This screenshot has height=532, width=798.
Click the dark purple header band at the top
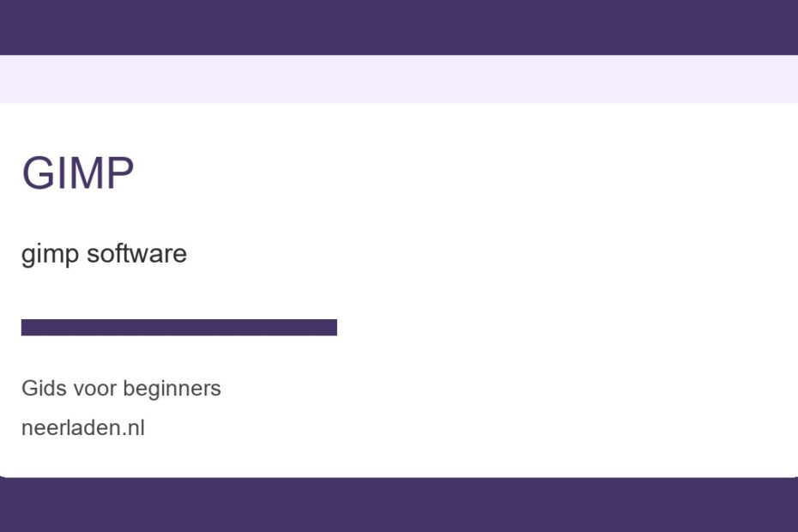[399, 27]
